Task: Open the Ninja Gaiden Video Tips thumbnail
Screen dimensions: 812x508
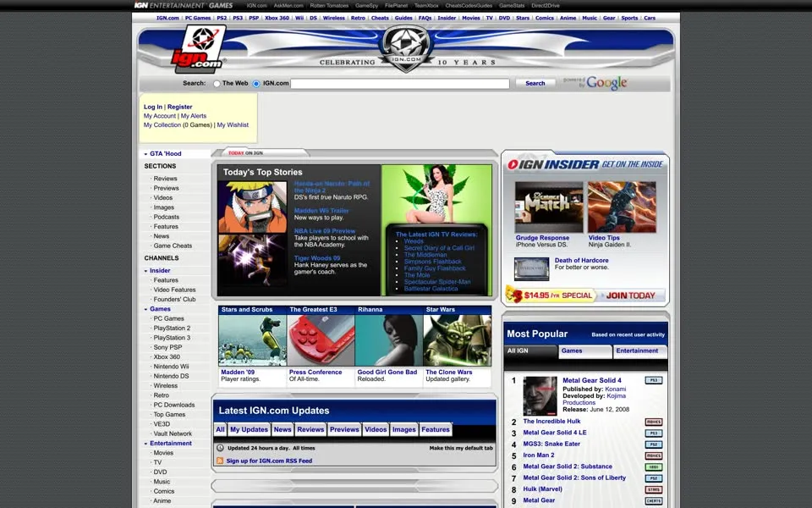Action: (622, 207)
